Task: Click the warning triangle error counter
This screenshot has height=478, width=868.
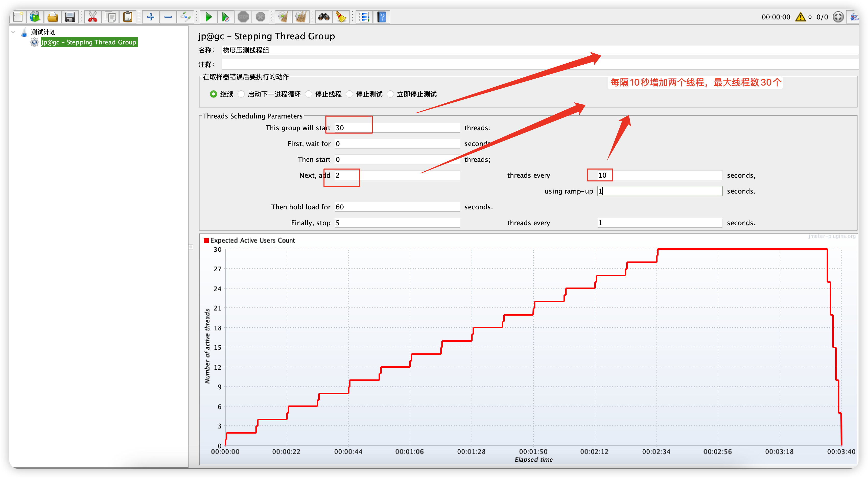Action: (x=800, y=17)
